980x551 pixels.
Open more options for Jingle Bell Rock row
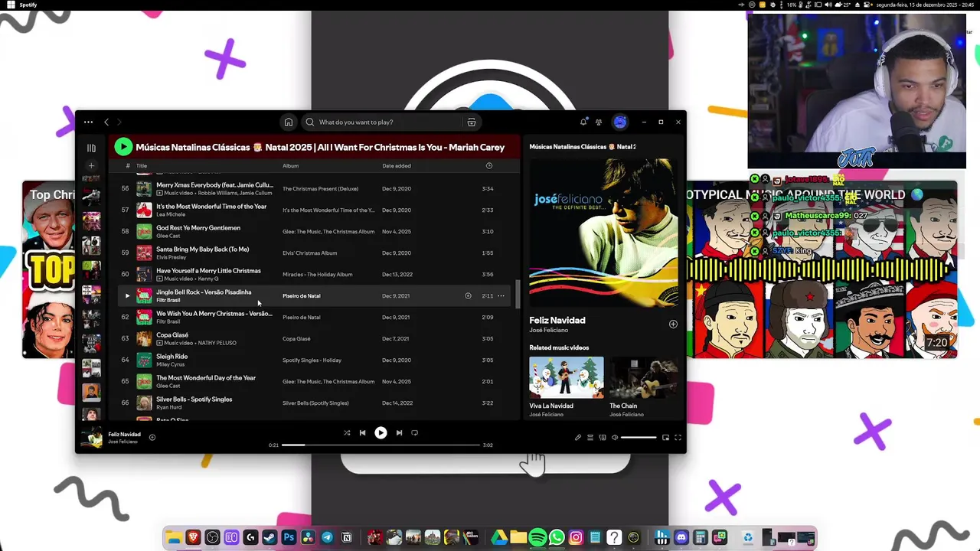pos(501,295)
